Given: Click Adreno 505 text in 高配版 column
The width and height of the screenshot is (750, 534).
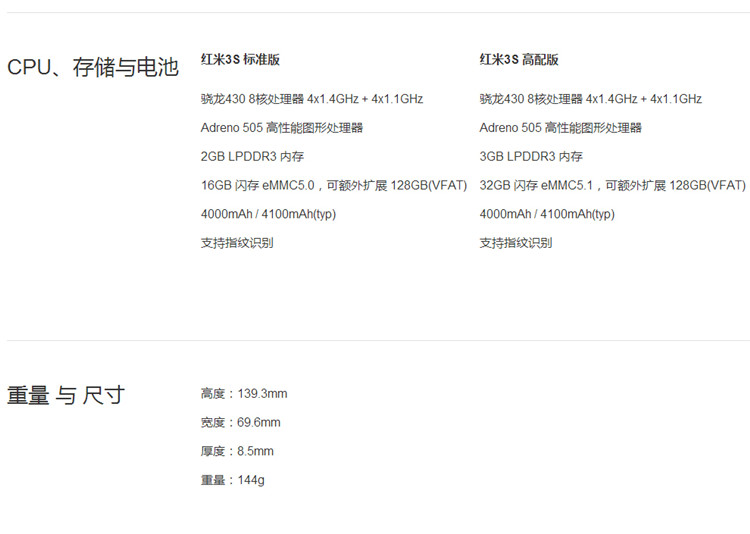Looking at the screenshot, I should (x=560, y=128).
